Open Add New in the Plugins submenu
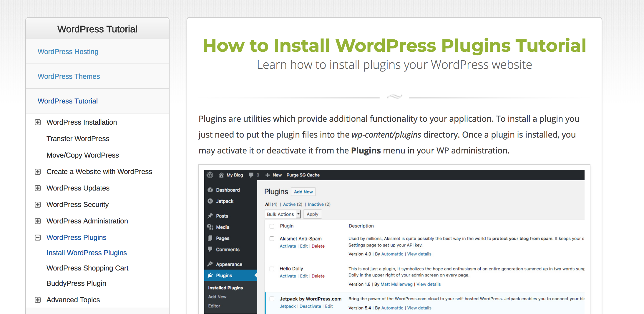Screen dimensions: 644x314 click(x=217, y=297)
